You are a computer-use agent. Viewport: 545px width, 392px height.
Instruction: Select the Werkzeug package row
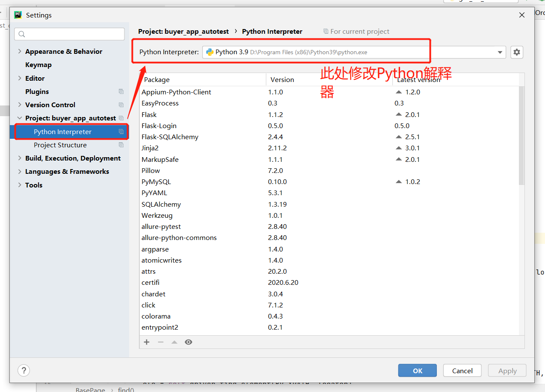tap(329, 215)
